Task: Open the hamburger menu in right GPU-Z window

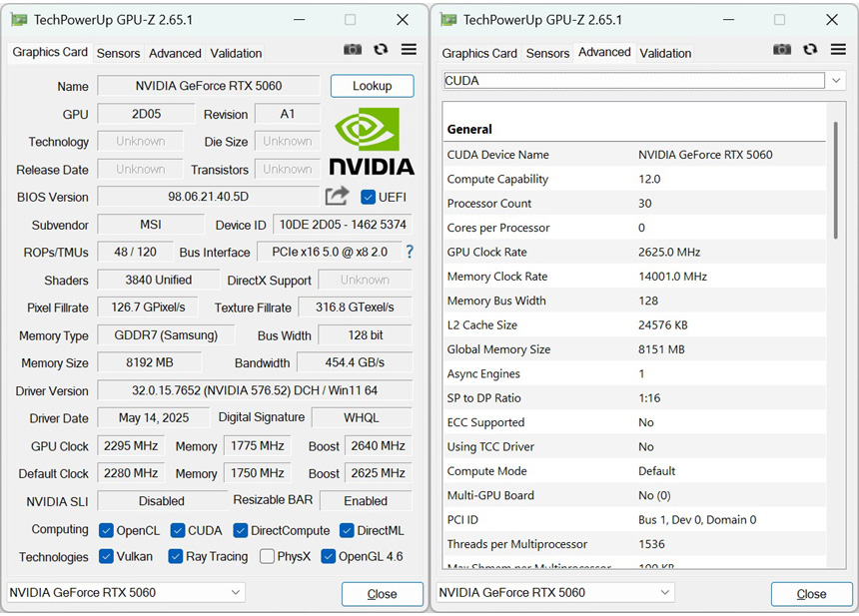Action: coord(838,50)
